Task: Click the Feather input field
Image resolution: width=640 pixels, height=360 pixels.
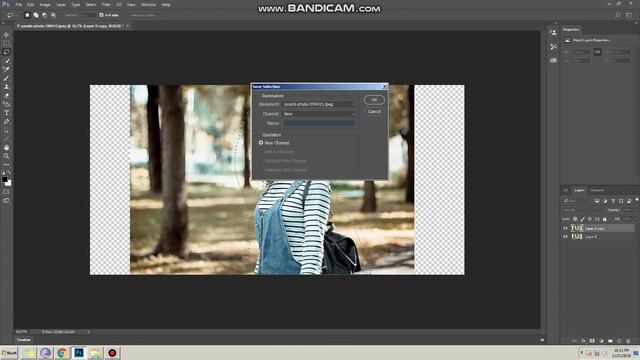Action: pyautogui.click(x=87, y=15)
